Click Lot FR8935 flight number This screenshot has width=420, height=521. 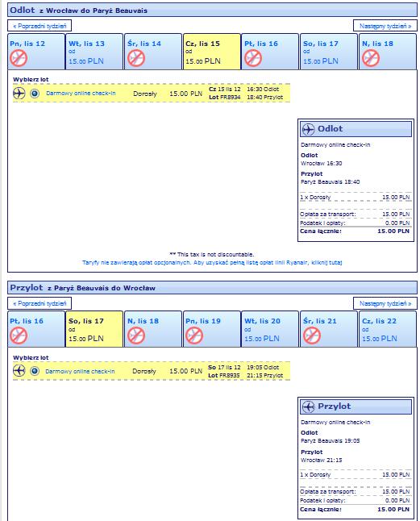[x=224, y=376]
